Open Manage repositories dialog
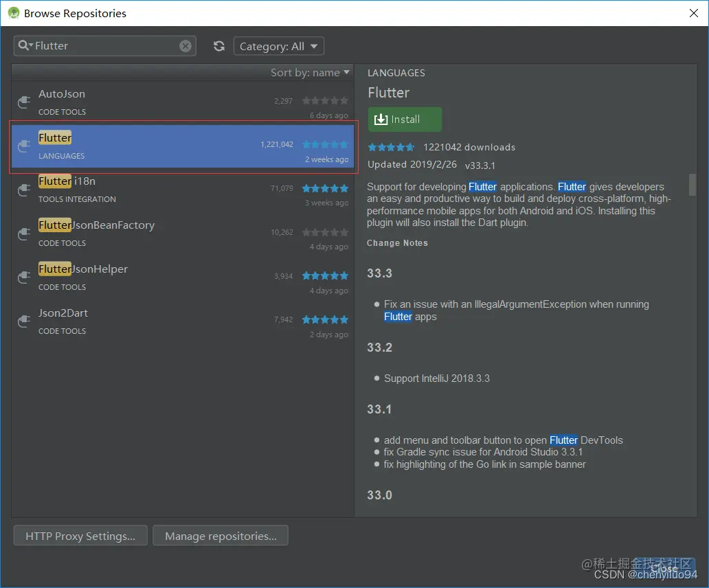The image size is (709, 588). pyautogui.click(x=221, y=536)
